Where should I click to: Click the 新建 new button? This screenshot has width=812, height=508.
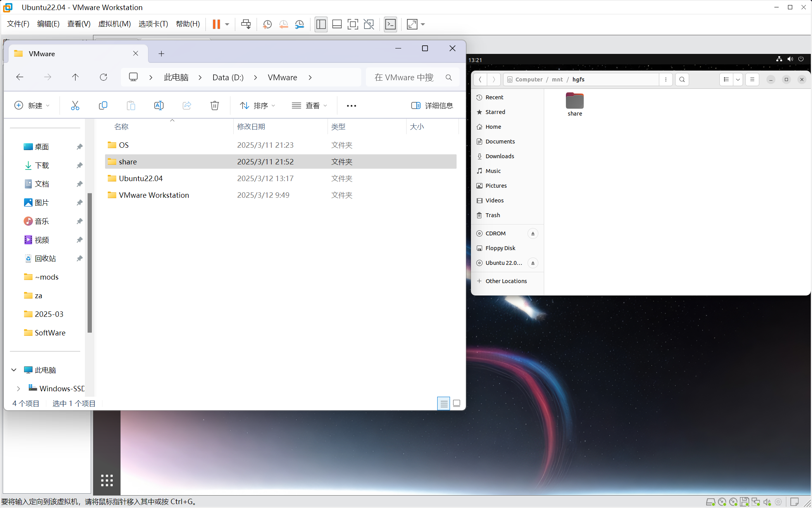32,105
